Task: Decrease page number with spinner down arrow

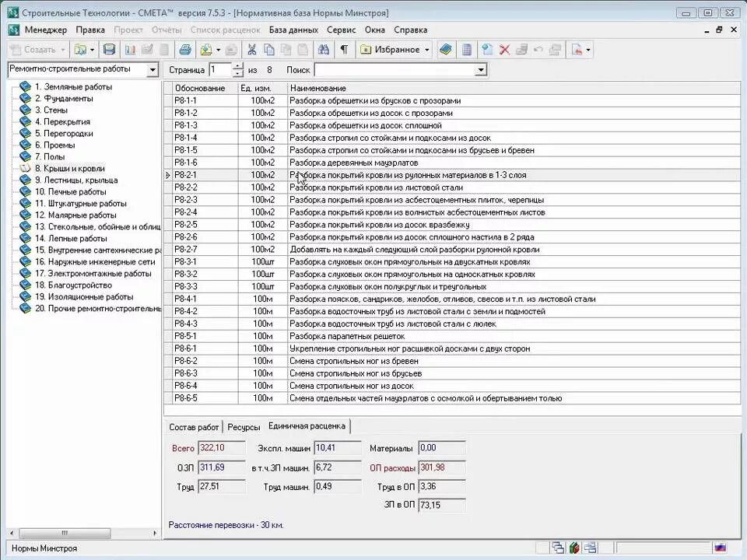Action: (238, 73)
